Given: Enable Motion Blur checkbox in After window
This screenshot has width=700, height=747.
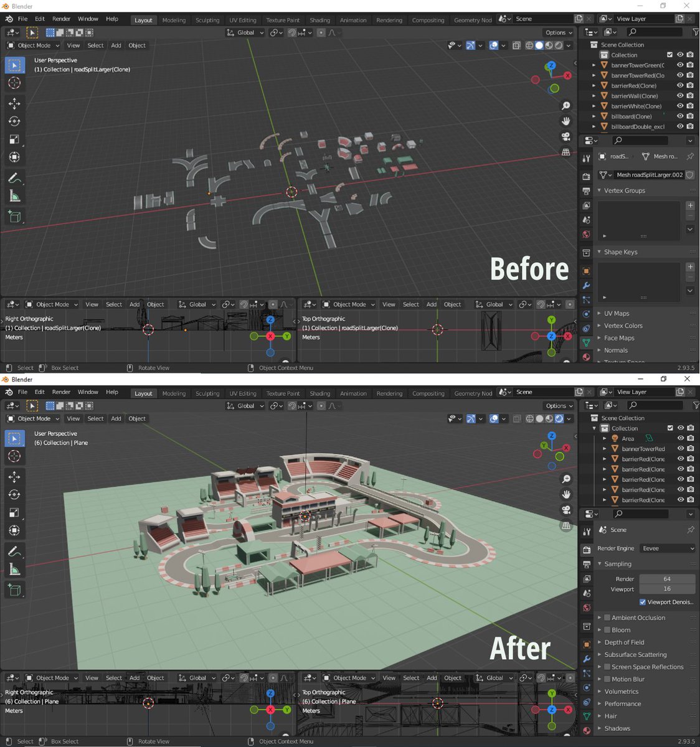Looking at the screenshot, I should click(x=607, y=679).
